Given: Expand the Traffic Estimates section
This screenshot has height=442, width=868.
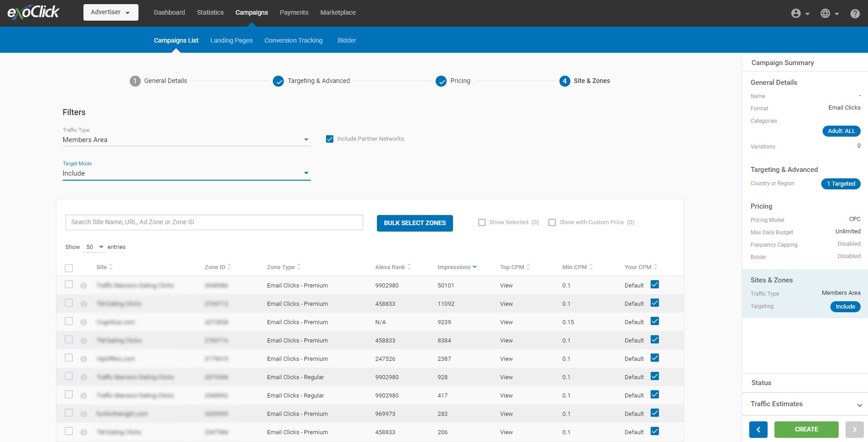Looking at the screenshot, I should pos(859,404).
